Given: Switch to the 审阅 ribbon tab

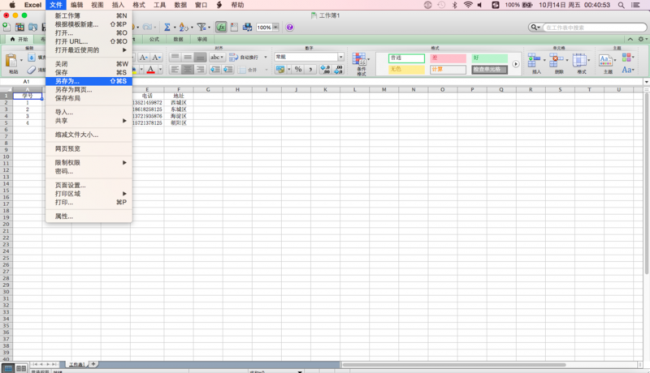Looking at the screenshot, I should [x=202, y=39].
